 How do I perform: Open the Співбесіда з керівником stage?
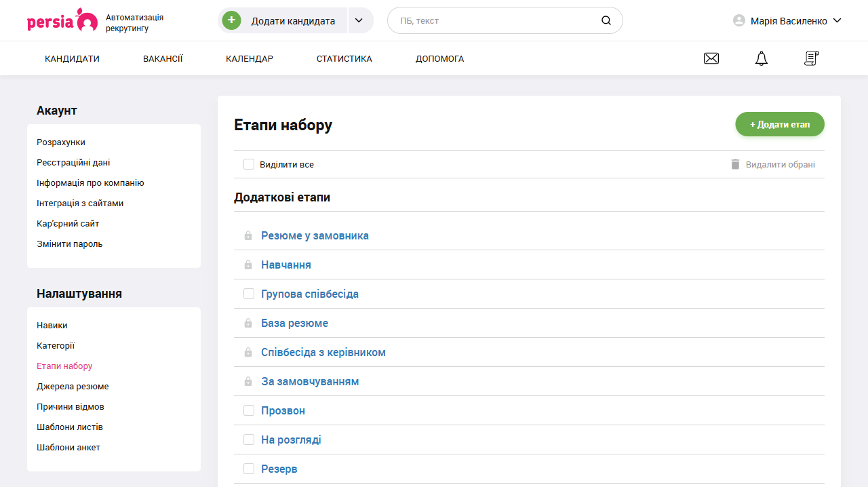pyautogui.click(x=323, y=353)
